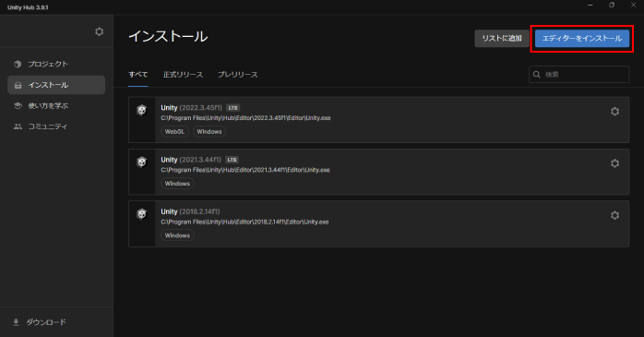Click the Unity (2022.3.45f1) title
Image resolution: width=644 pixels, height=337 pixels.
(x=191, y=108)
